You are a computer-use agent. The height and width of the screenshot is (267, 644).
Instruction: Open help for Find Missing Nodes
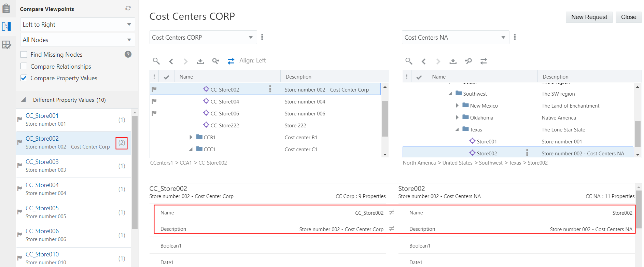[x=128, y=54]
